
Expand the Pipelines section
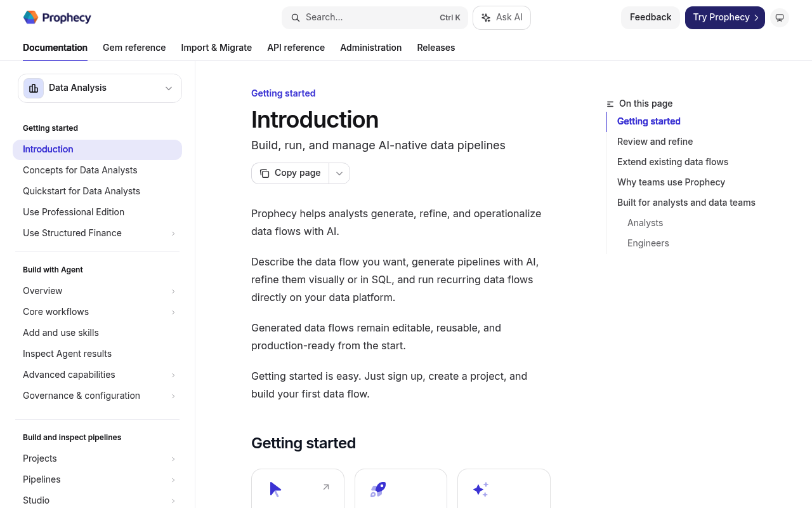(x=173, y=480)
